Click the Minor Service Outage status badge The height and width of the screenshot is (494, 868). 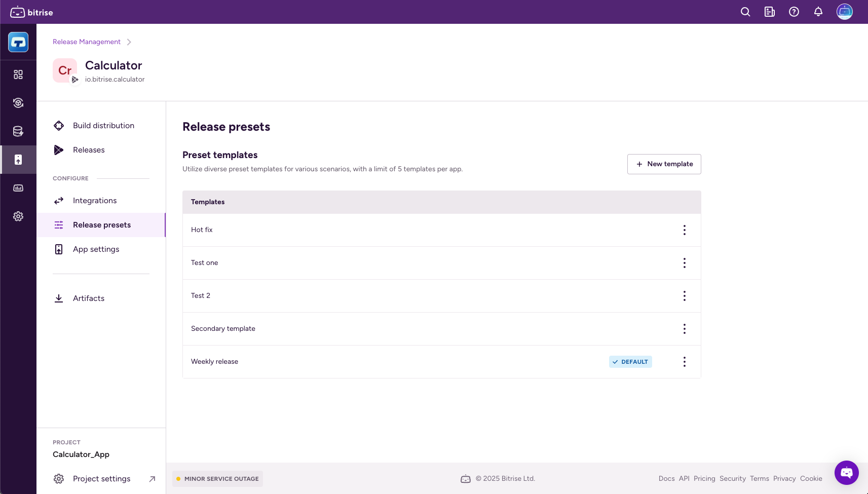coord(217,479)
